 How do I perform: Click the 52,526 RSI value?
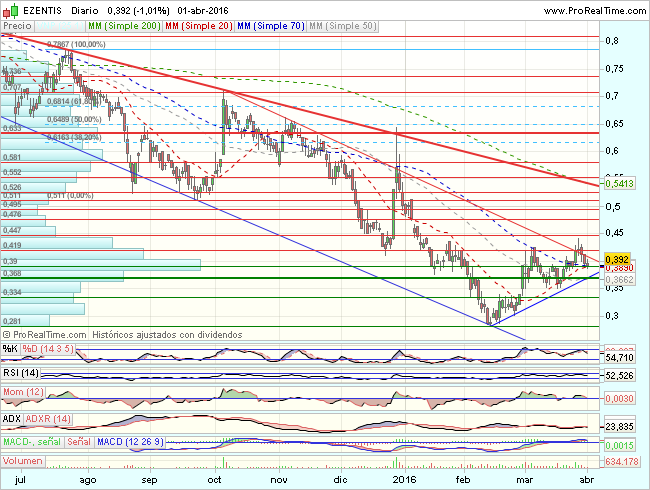pyautogui.click(x=619, y=376)
